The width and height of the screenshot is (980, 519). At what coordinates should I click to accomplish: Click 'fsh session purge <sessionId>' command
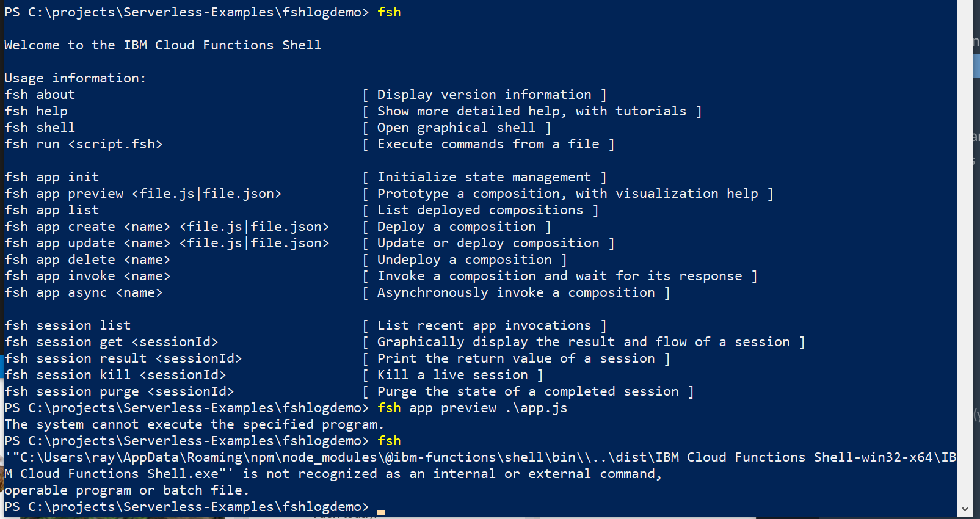[x=119, y=391]
